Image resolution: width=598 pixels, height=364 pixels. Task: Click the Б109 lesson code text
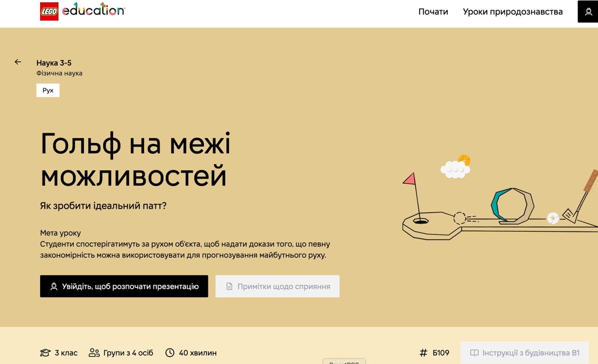pos(441,353)
